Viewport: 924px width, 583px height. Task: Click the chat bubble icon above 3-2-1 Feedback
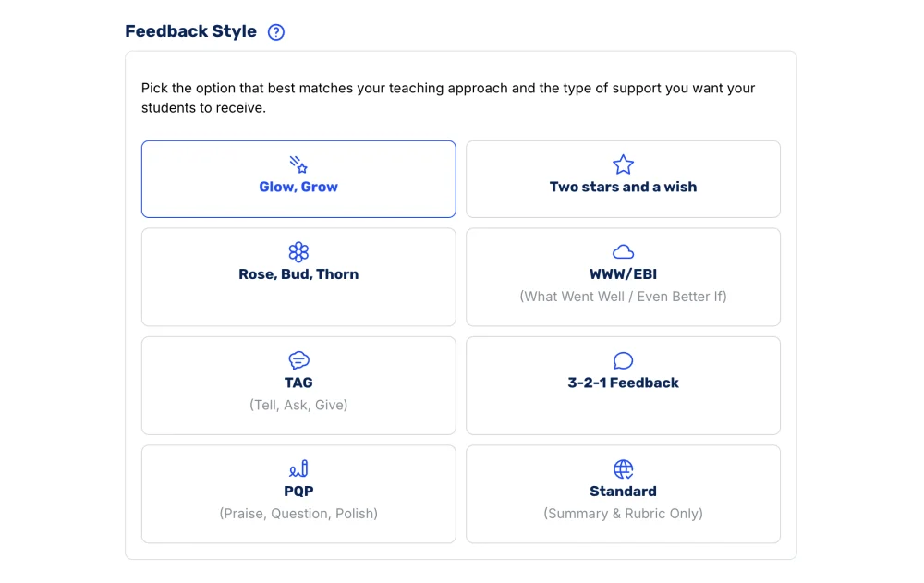click(x=623, y=360)
